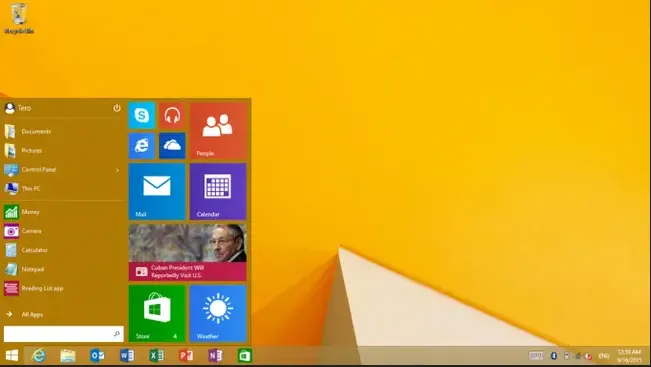
Task: Click the battery power tray icon
Action: tap(566, 356)
